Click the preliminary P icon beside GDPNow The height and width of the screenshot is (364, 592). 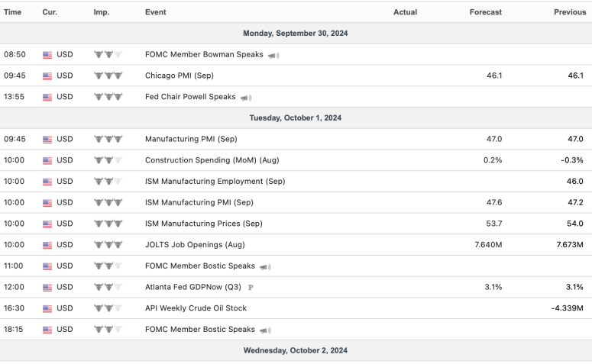(251, 288)
